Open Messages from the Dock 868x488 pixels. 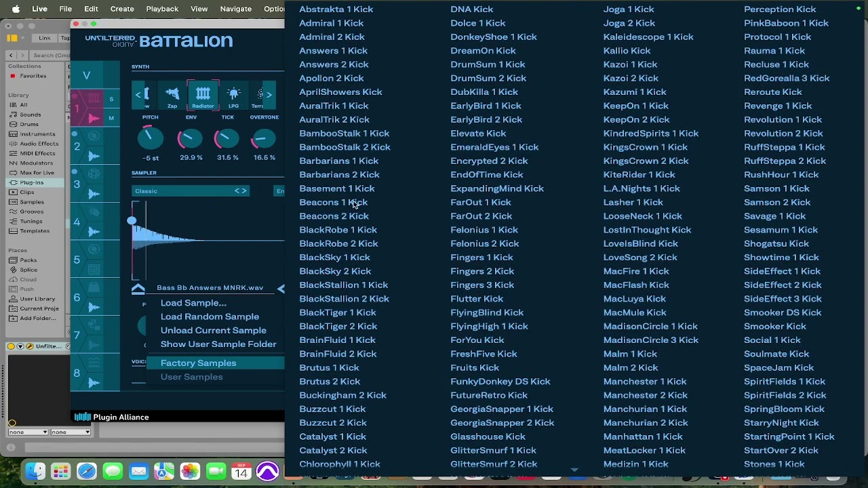113,471
